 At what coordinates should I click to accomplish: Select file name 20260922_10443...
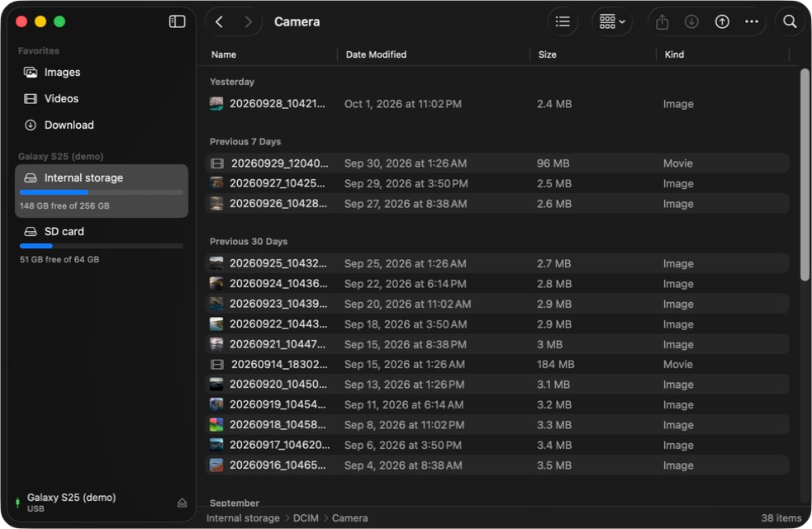[x=278, y=324]
